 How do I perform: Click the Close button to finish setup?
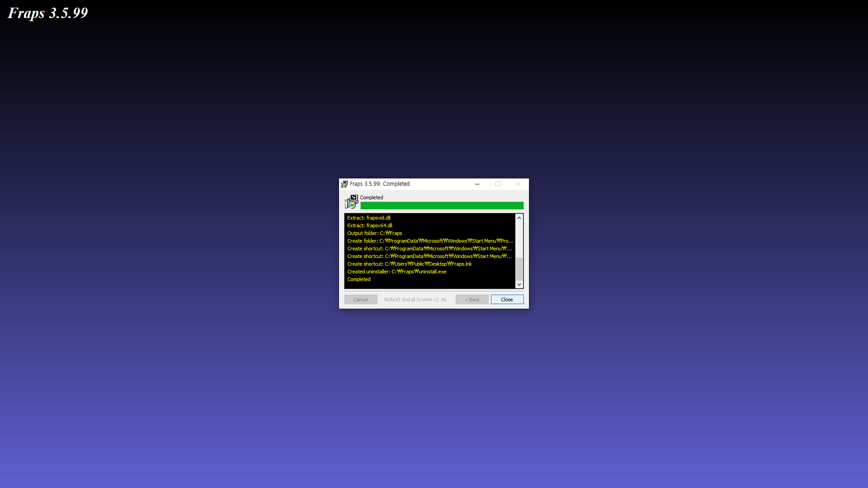coord(507,300)
